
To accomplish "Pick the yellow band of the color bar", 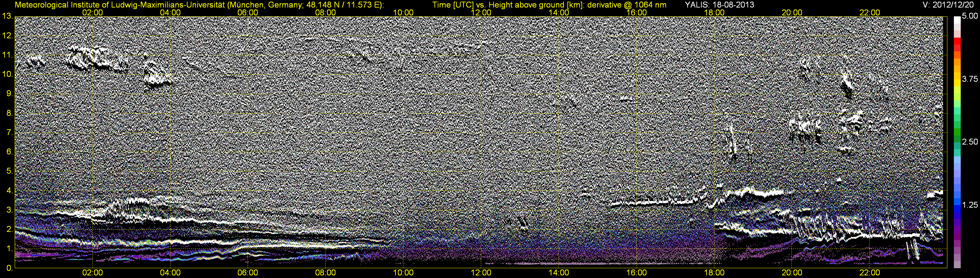I will coord(957,84).
